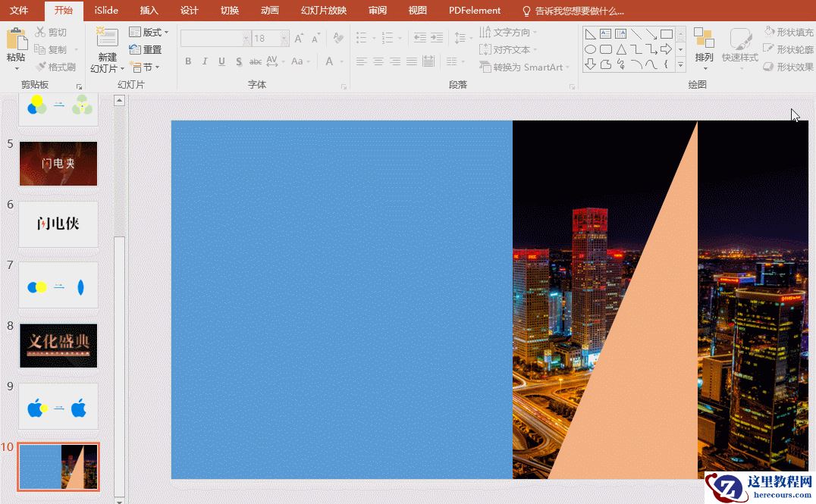The width and height of the screenshot is (816, 504).
Task: Click the Line Spacing icon
Action: coord(460,37)
